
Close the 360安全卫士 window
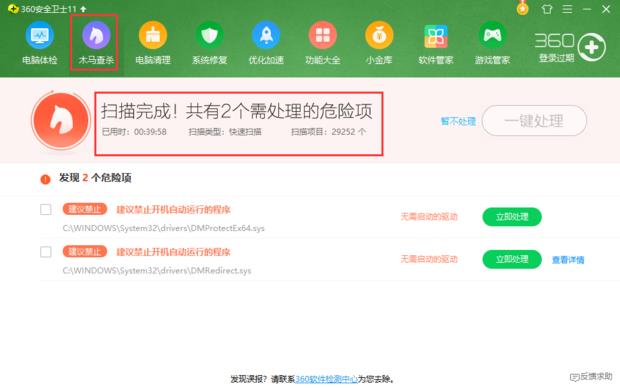[606, 9]
